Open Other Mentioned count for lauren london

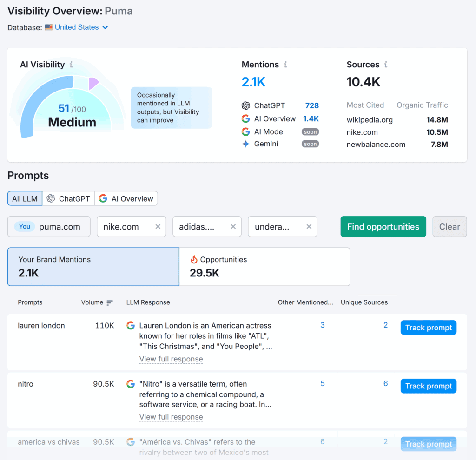[x=322, y=325]
